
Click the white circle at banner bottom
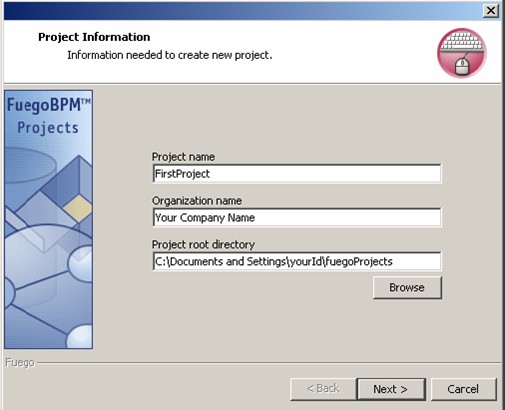tap(80, 337)
